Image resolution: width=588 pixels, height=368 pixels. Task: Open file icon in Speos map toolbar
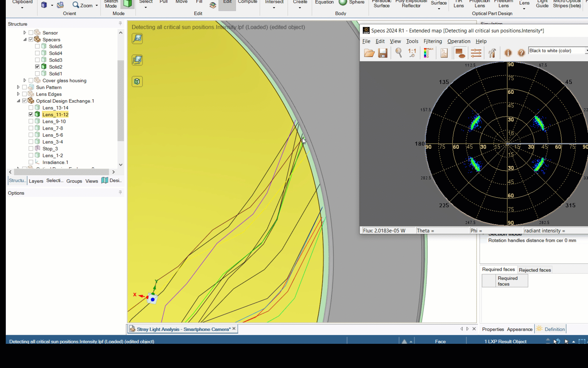pyautogui.click(x=369, y=53)
